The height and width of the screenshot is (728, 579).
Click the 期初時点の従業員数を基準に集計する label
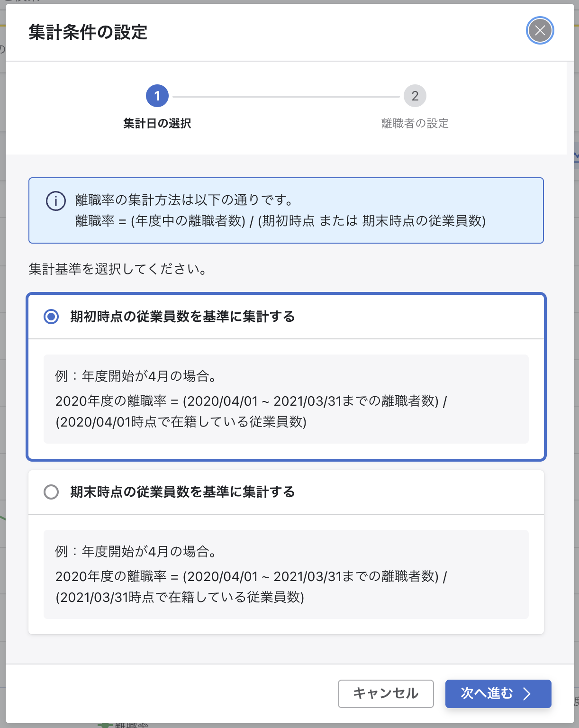(182, 316)
